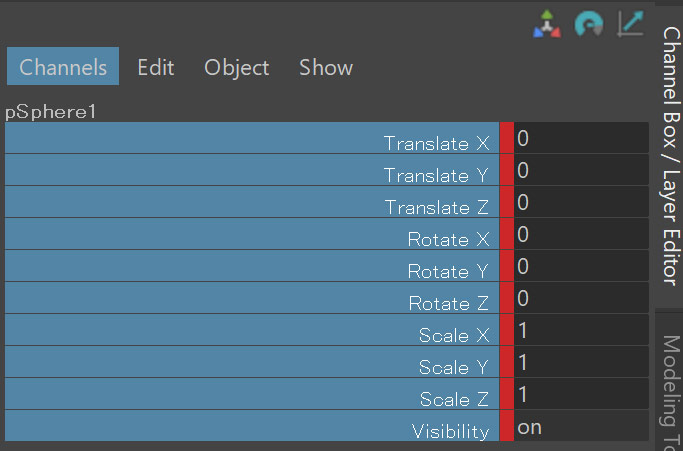The image size is (683, 451).
Task: Click the three-colored manipulator icon
Action: pyautogui.click(x=546, y=25)
